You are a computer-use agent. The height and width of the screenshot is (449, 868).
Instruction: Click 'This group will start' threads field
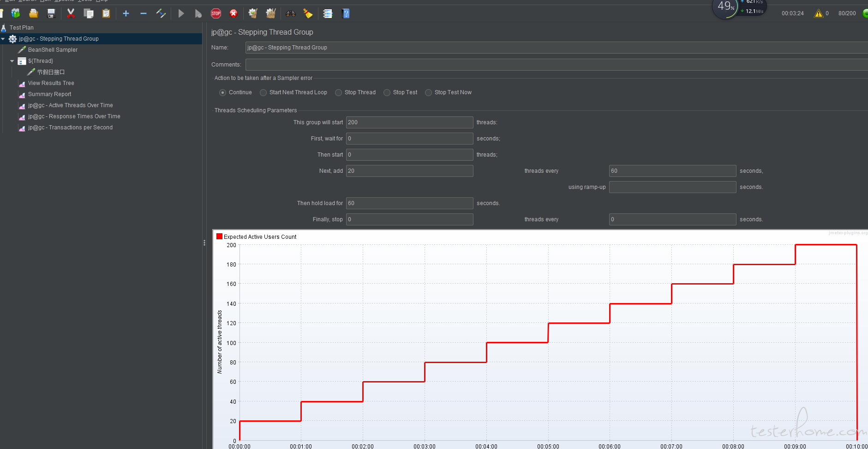point(410,122)
